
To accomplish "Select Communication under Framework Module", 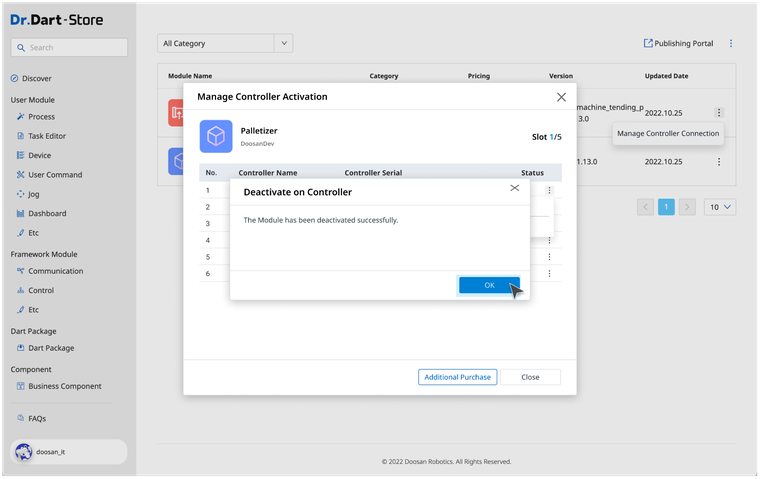I will [x=55, y=271].
